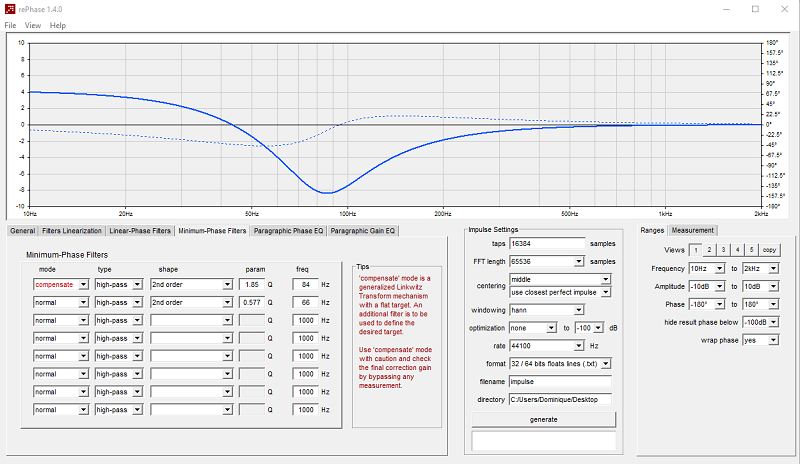
Task: Switch to the Measurement tab
Action: click(x=692, y=230)
